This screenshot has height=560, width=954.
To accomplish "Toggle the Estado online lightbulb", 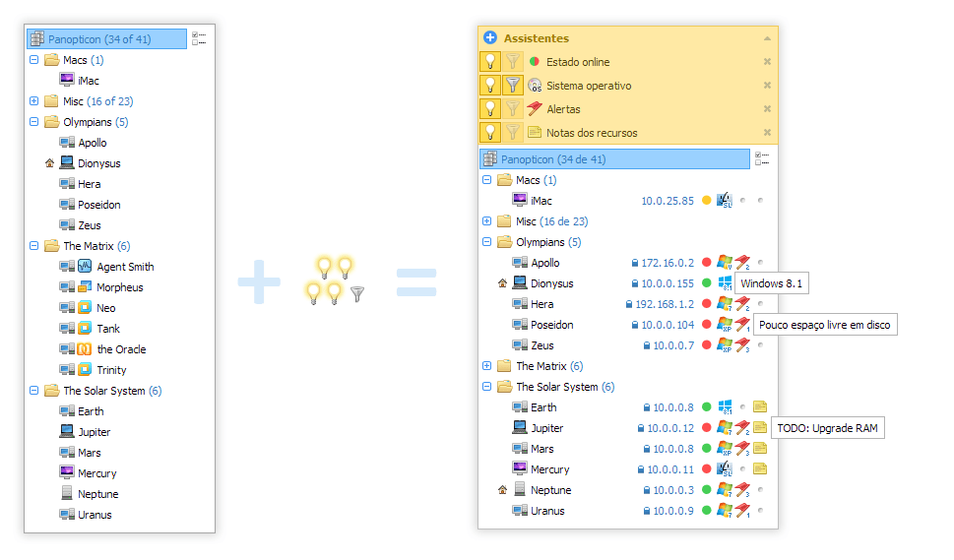I will pos(490,61).
